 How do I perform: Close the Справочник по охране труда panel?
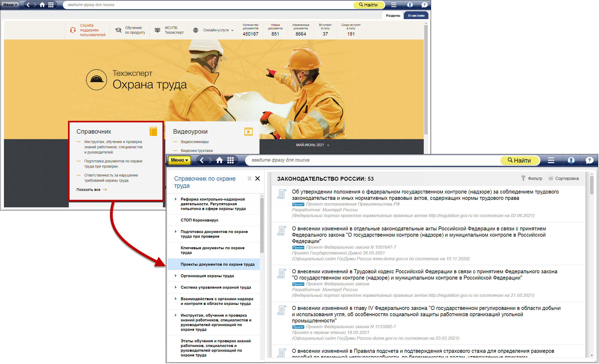(257, 179)
